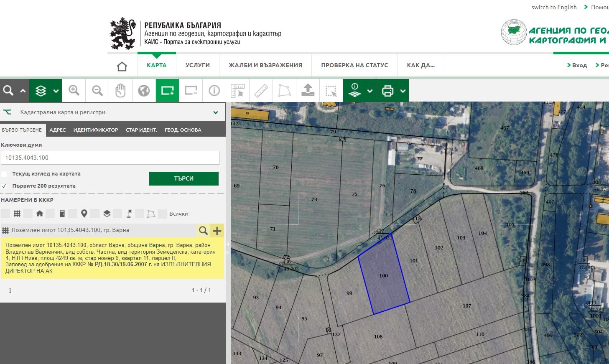The image size is (609, 364).
Task: Select the pan hand tool
Action: [x=120, y=90]
